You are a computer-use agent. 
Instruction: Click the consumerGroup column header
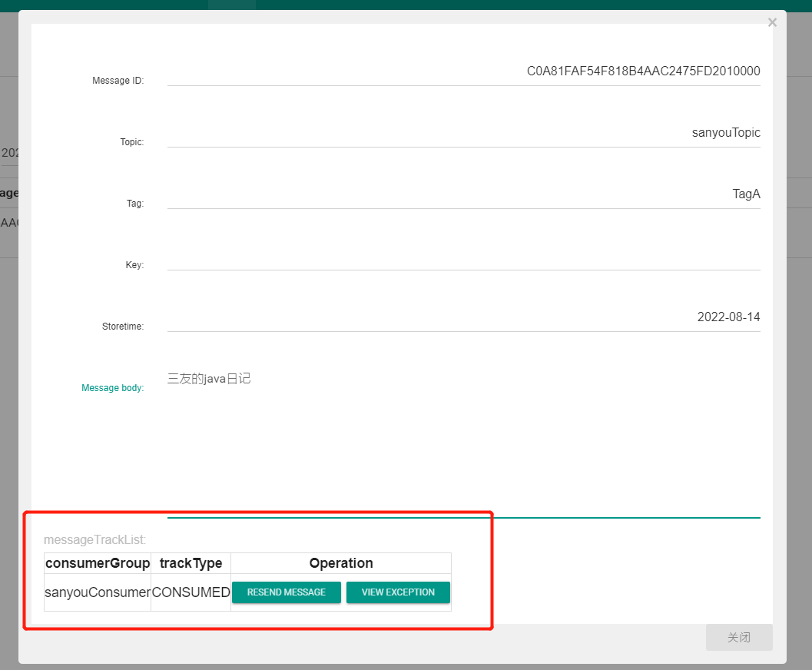click(x=98, y=563)
